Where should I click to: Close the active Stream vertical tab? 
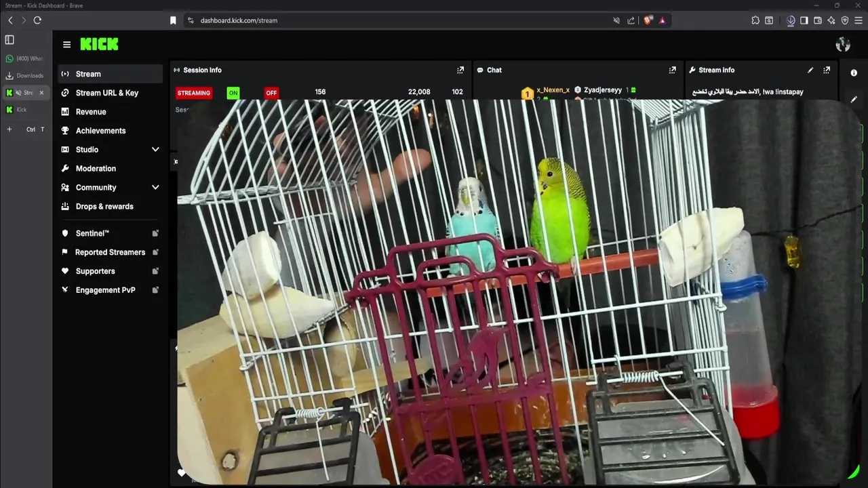[x=41, y=93]
